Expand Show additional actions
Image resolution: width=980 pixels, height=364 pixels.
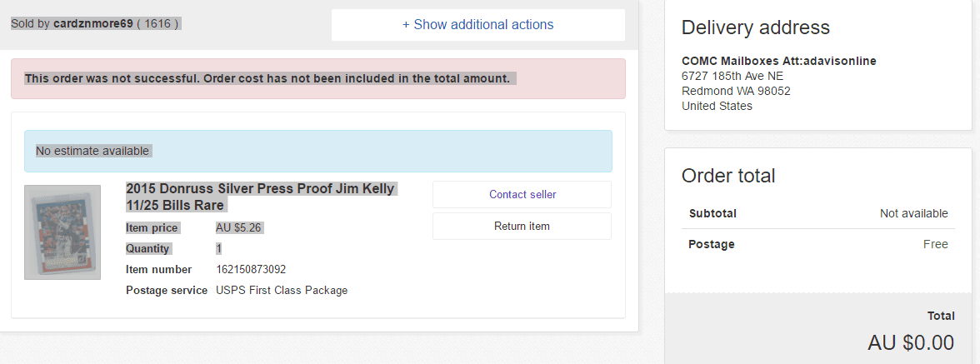tap(478, 25)
